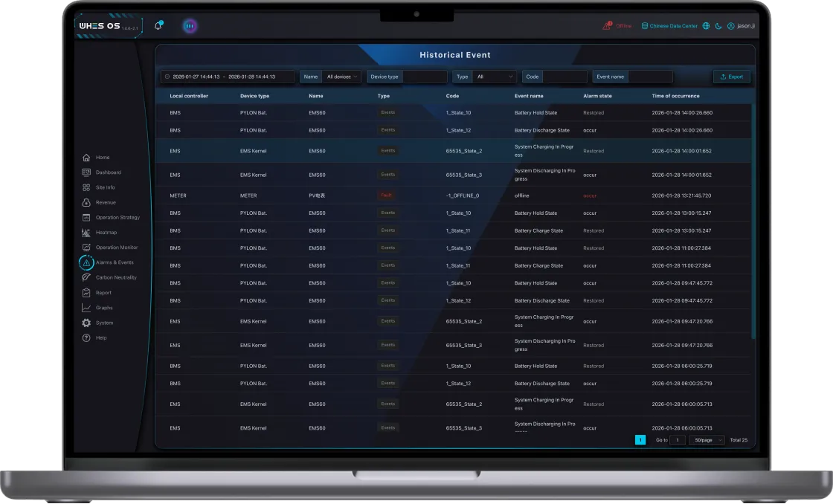Click the Export button

coord(732,77)
